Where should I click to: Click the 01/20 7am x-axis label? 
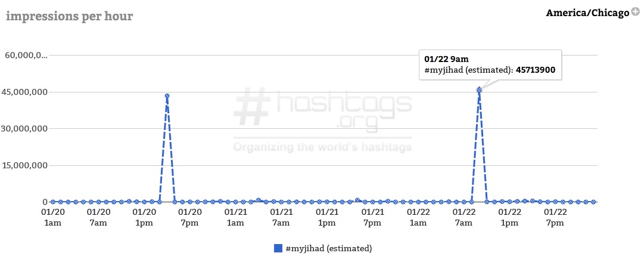(98, 218)
